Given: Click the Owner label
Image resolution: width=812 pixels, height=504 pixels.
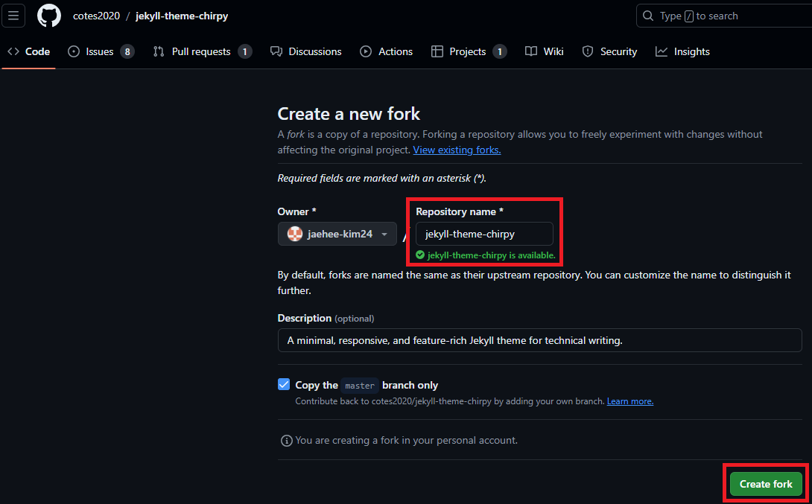Looking at the screenshot, I should 296,211.
